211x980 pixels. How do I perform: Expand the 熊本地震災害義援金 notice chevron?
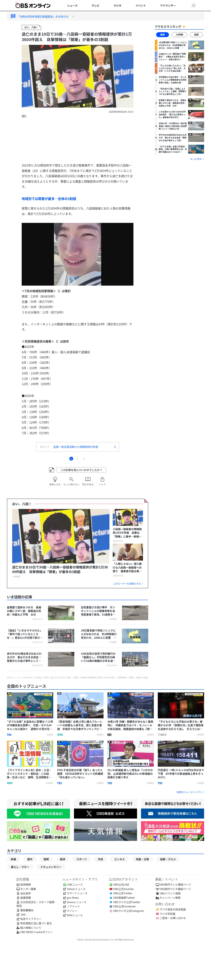tap(73, 16)
